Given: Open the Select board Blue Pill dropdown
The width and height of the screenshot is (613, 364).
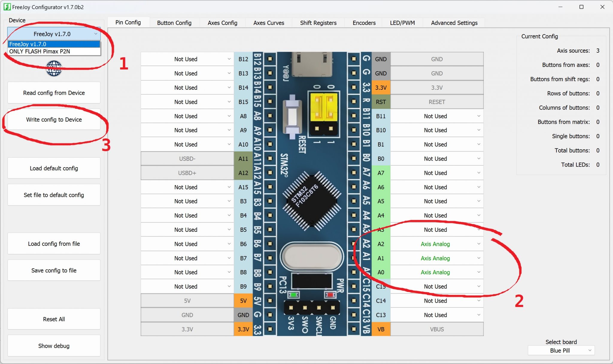Looking at the screenshot, I should [561, 350].
